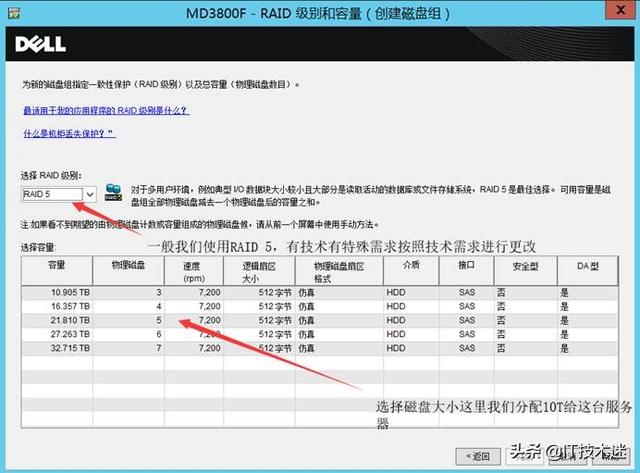640x473 pixels.
Task: Click the 安全型 column header
Action: click(x=526, y=271)
